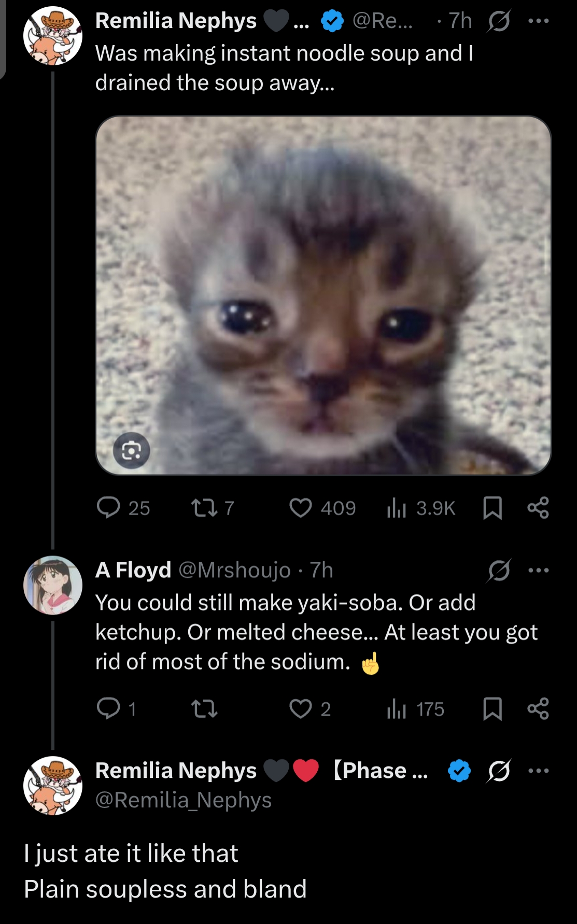This screenshot has width=577, height=924.
Task: Repost Remilia's instant noodle tweet
Action: coord(204,507)
